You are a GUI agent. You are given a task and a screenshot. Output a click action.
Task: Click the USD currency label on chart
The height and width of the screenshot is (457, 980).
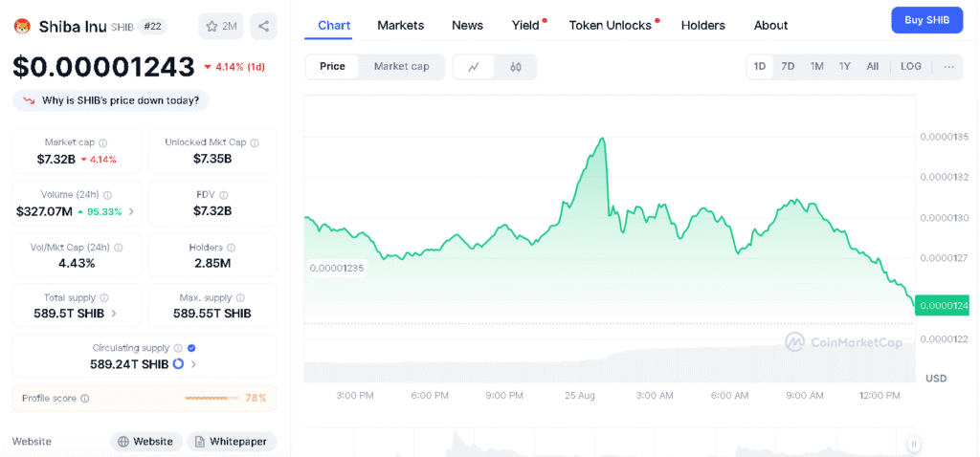pos(936,379)
